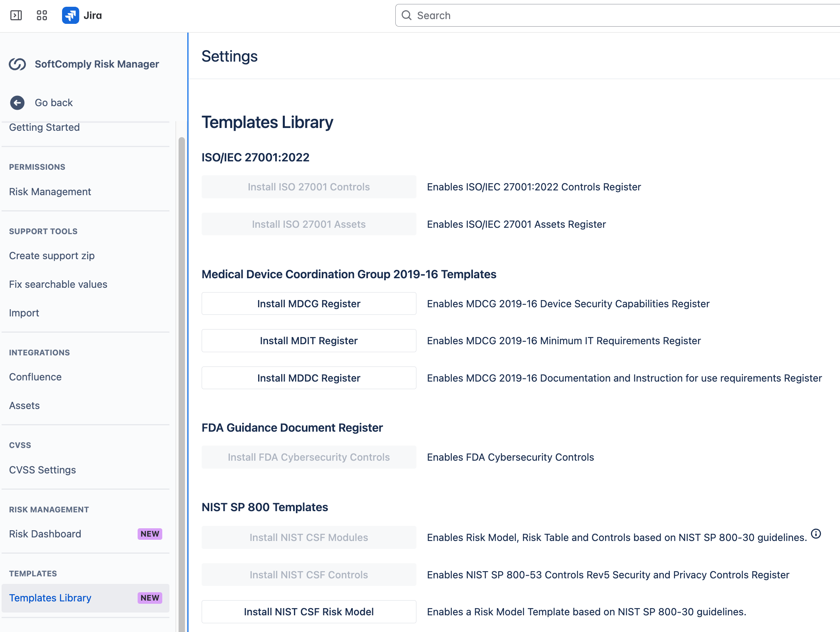Click the PERMISSIONS section label

[x=37, y=167]
